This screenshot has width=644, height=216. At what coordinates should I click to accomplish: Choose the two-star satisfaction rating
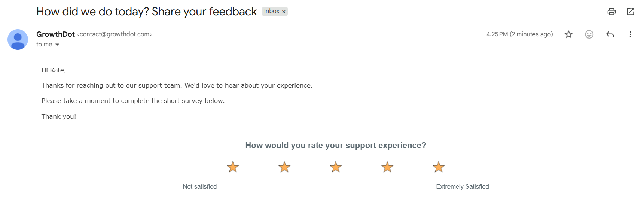(x=284, y=167)
